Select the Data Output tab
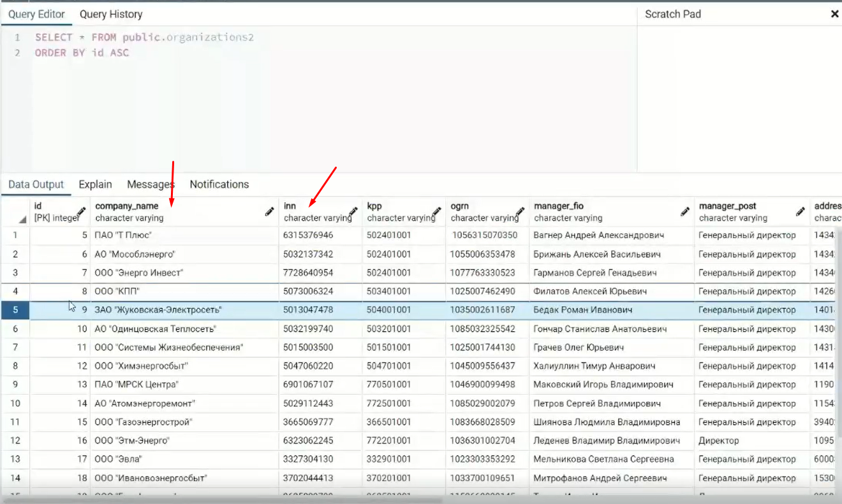This screenshot has width=842, height=504. (36, 184)
